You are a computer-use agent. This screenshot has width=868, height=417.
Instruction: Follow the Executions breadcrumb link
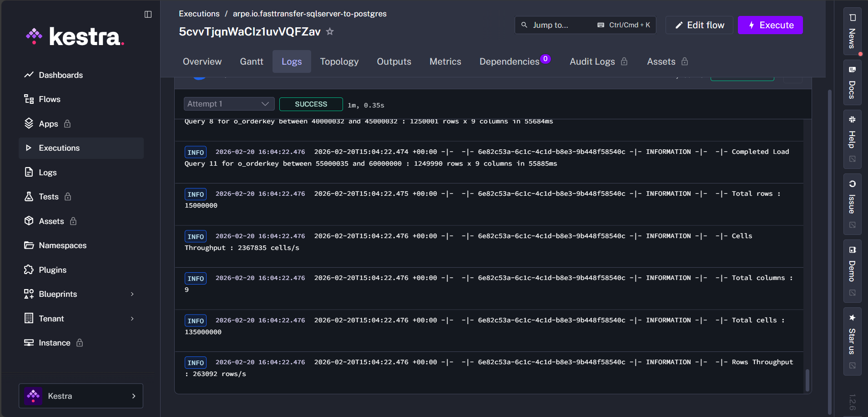199,14
